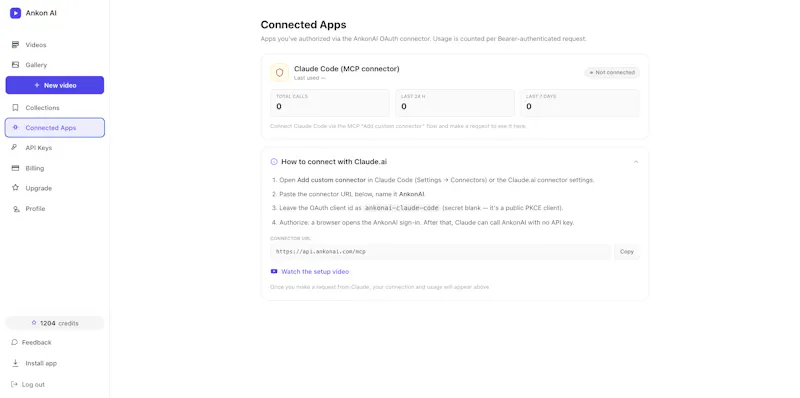800x398 pixels.
Task: Select Connected Apps in the sidebar
Action: pos(55,128)
